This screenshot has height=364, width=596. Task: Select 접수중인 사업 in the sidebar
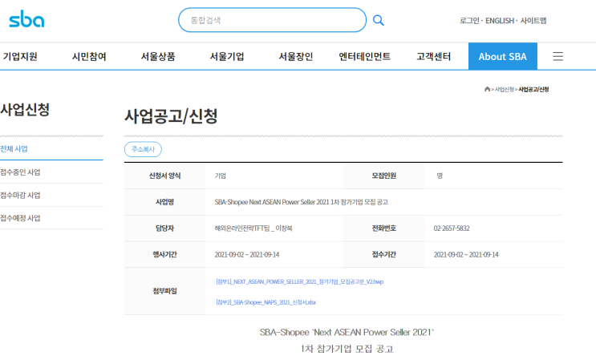[20, 172]
